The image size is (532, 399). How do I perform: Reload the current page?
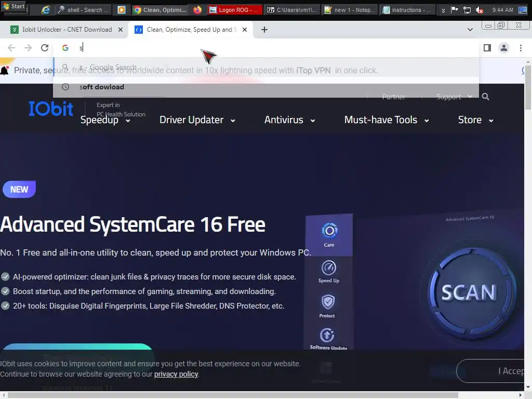45,48
